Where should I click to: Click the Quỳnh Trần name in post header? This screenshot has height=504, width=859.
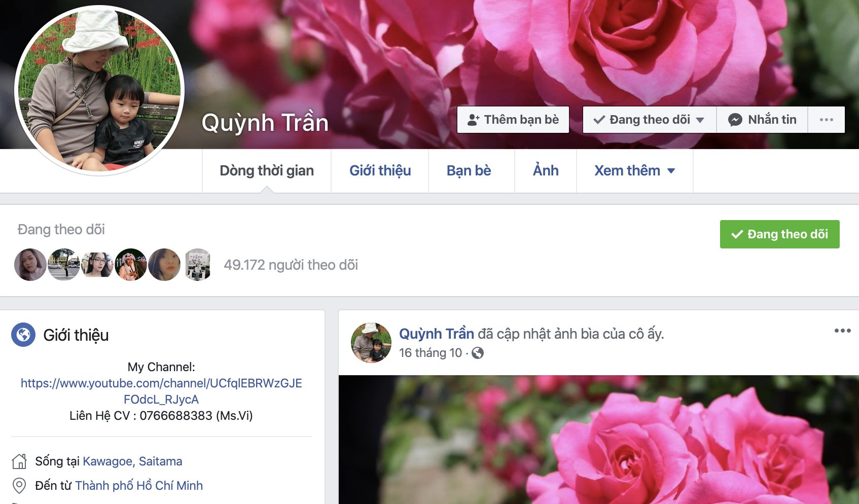click(436, 334)
